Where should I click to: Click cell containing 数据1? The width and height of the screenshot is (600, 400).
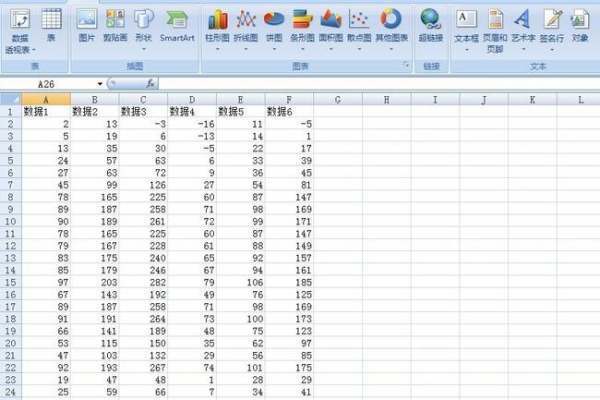point(46,112)
